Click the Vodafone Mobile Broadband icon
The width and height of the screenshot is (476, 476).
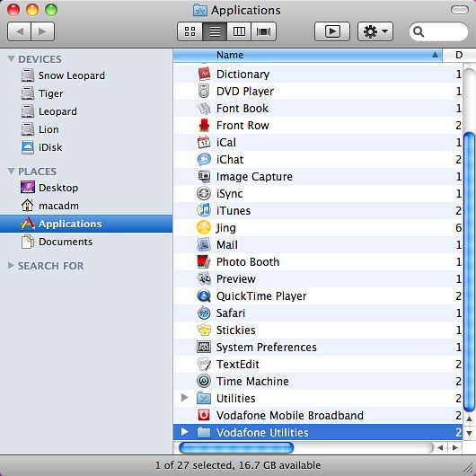click(204, 415)
